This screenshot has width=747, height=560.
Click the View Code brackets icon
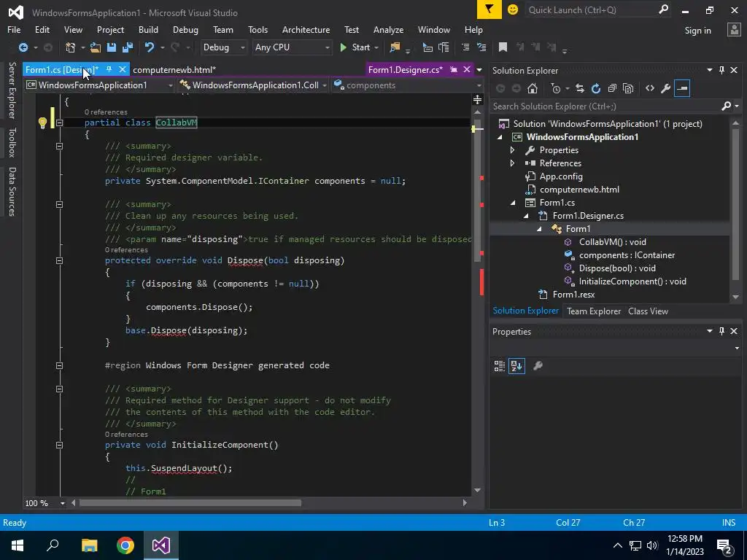tap(650, 88)
